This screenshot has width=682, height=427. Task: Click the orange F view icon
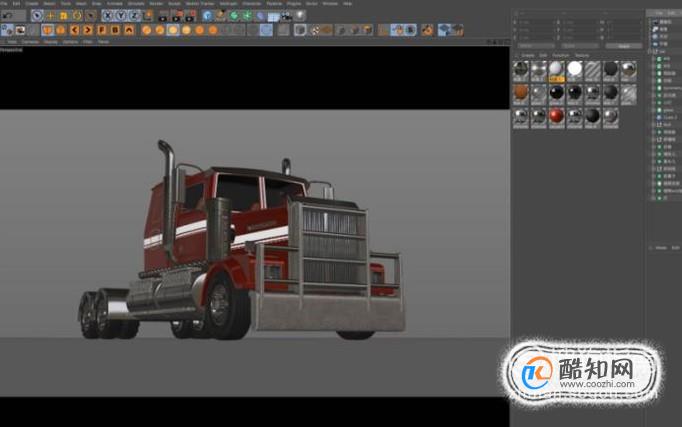pyautogui.click(x=101, y=30)
